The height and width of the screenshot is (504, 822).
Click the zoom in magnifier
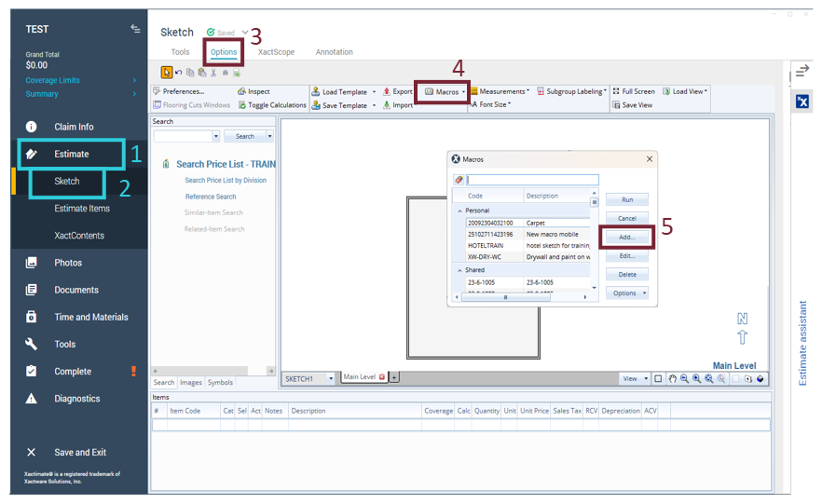point(696,379)
